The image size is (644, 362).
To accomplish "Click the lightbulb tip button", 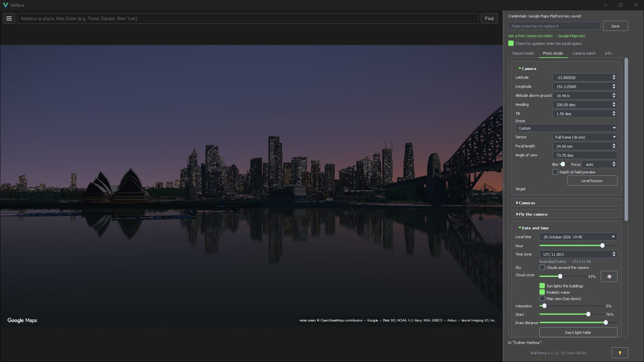I will 620,353.
